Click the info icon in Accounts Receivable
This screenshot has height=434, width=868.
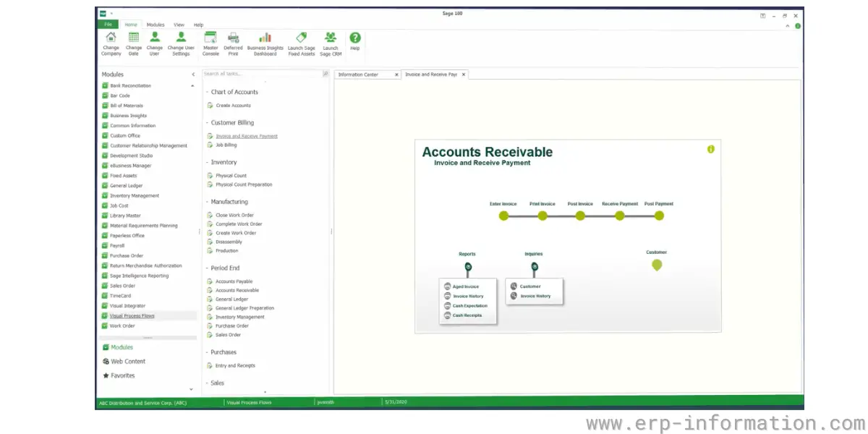tap(710, 149)
